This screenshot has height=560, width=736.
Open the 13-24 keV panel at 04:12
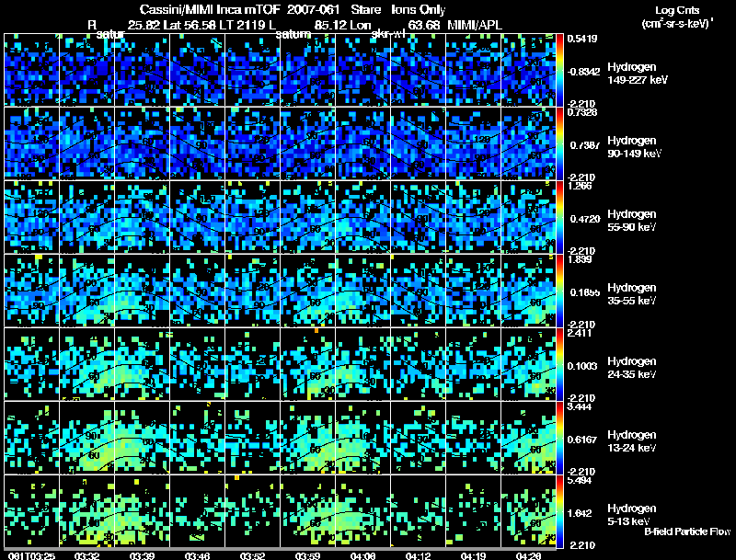click(419, 438)
